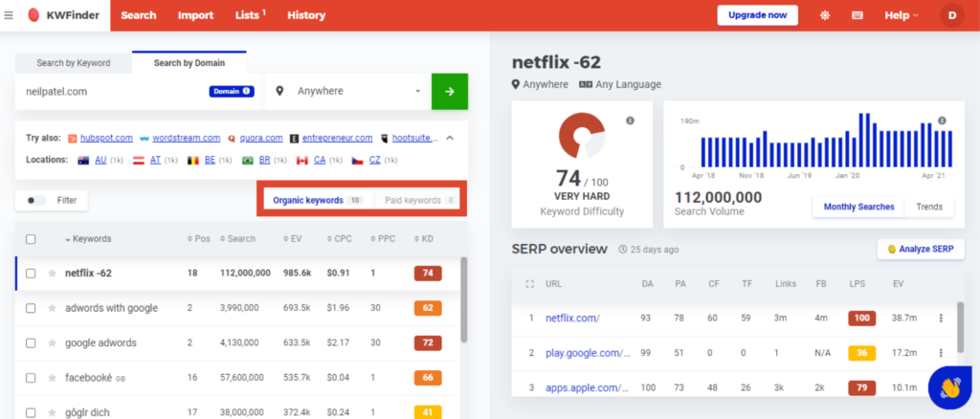This screenshot has width=980, height=419.
Task: Check the facebooké row checkbox
Action: [x=31, y=378]
